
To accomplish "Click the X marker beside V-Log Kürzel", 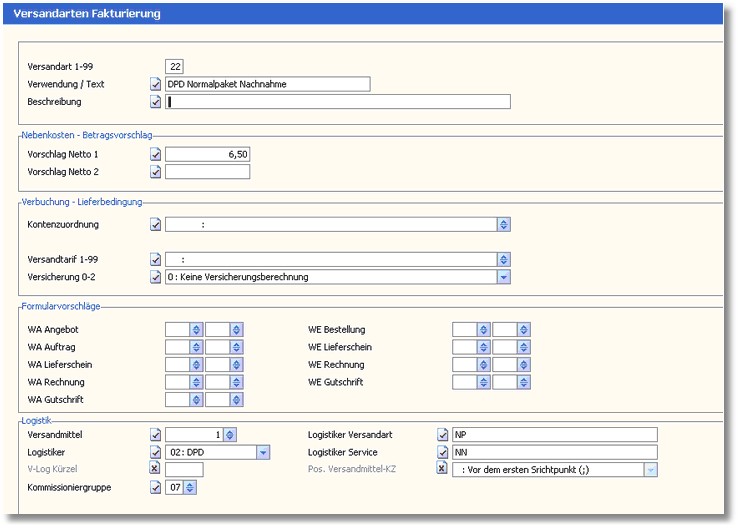I will pyautogui.click(x=155, y=469).
